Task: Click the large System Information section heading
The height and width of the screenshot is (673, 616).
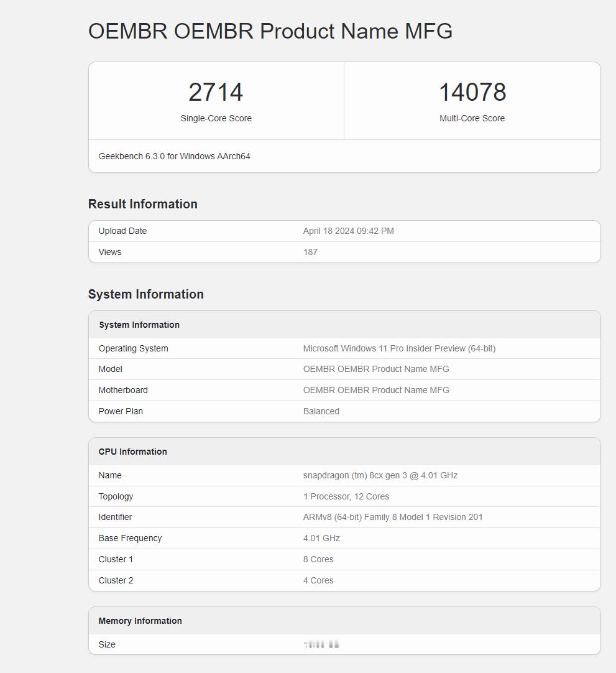Action: pyautogui.click(x=146, y=294)
